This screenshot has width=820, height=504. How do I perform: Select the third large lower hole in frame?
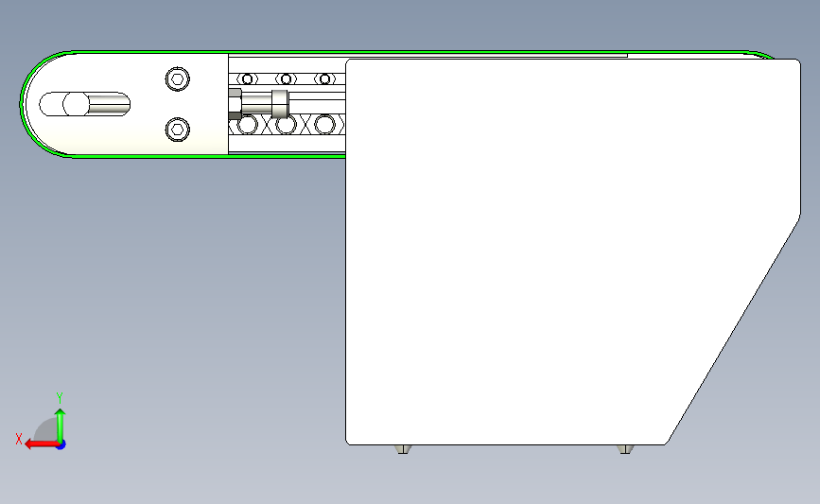pyautogui.click(x=324, y=125)
